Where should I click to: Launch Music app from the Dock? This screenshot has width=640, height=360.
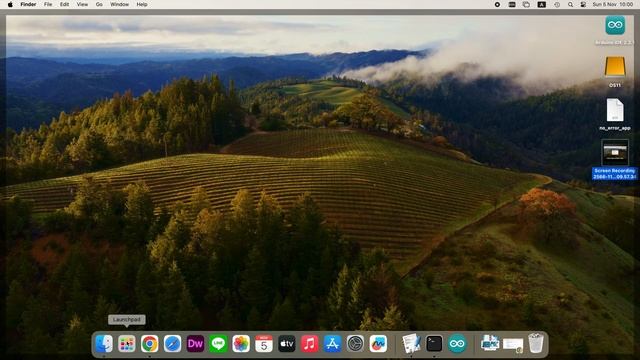tap(309, 344)
